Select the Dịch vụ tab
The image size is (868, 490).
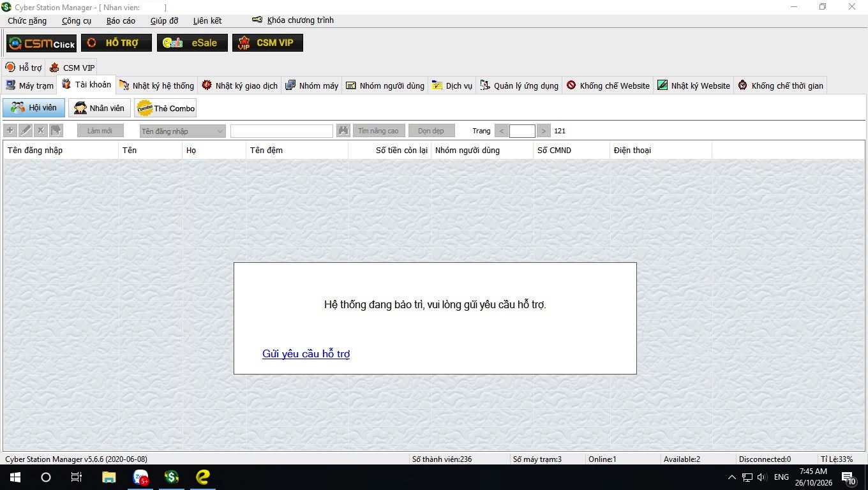[453, 85]
